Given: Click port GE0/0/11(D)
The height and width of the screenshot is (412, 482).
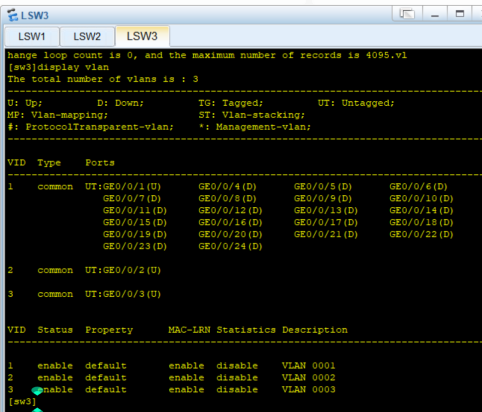Looking at the screenshot, I should pyautogui.click(x=135, y=211).
